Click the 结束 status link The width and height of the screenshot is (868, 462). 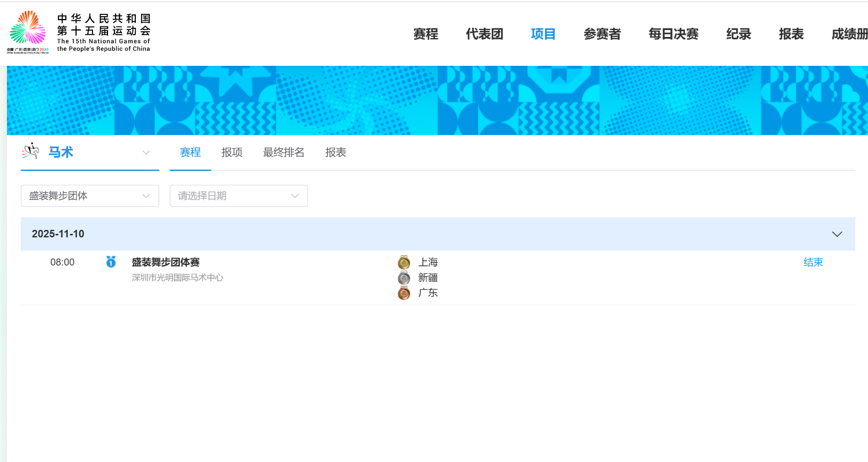813,262
